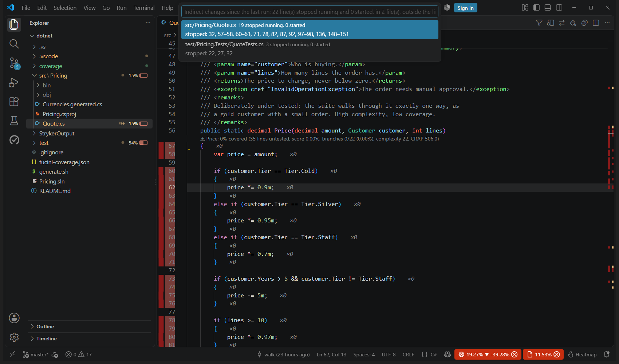Click the filter funnel icon in editor toolbar
The width and height of the screenshot is (619, 364).
(x=539, y=23)
